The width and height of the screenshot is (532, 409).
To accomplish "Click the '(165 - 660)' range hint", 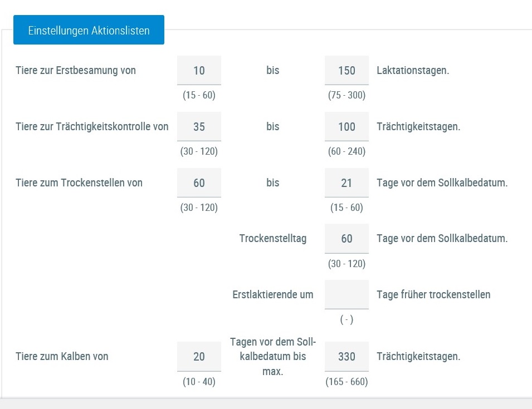I will 346,382.
